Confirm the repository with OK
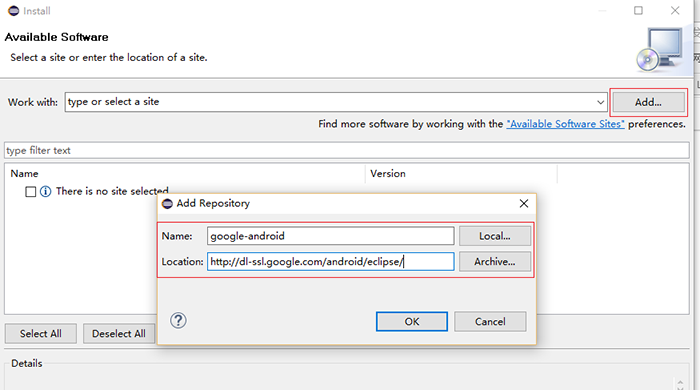Screen dimensions: 700x390 click(412, 321)
